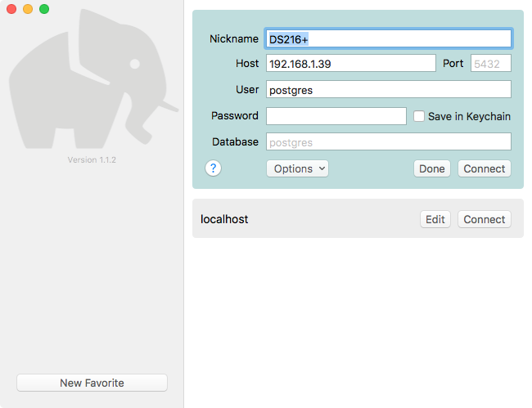Minimize the window with yellow button
Image resolution: width=532 pixels, height=408 pixels.
pyautogui.click(x=28, y=9)
